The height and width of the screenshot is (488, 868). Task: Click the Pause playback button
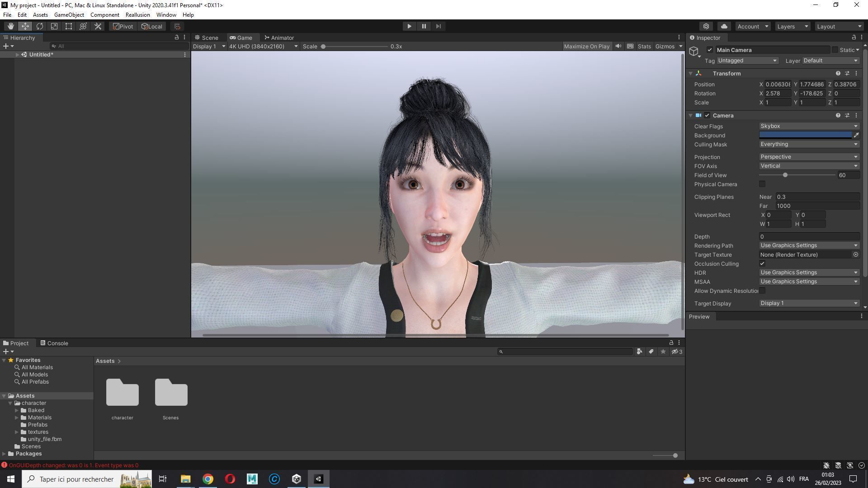pos(424,26)
